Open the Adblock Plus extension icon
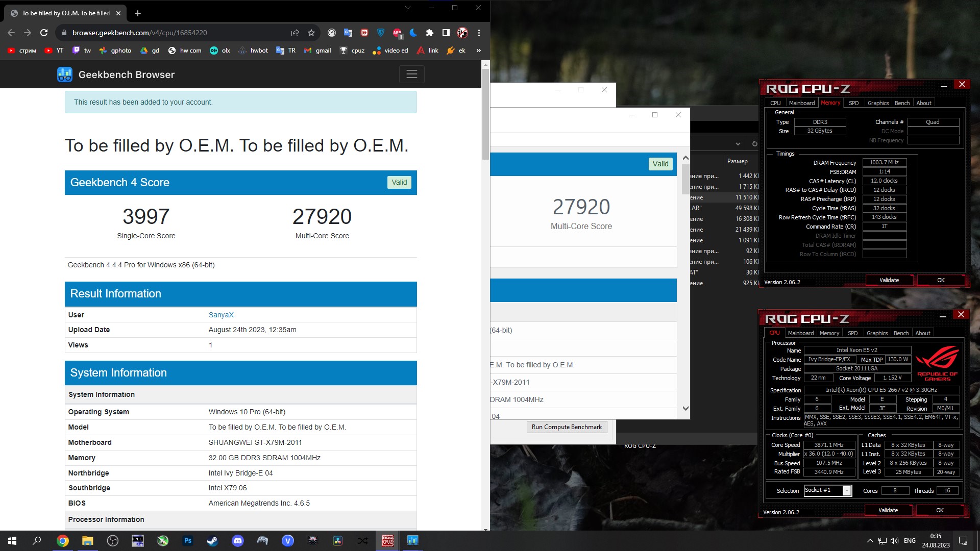980x551 pixels. tap(397, 33)
